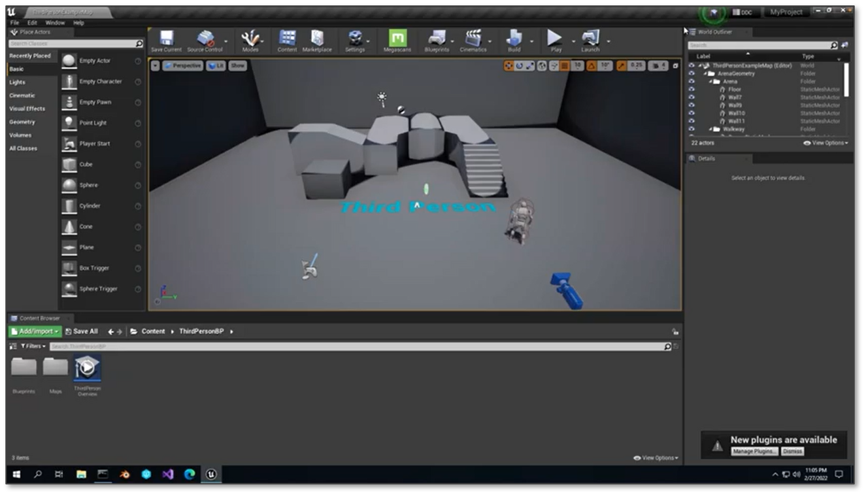Click Manage Plugins in notification

(x=754, y=451)
